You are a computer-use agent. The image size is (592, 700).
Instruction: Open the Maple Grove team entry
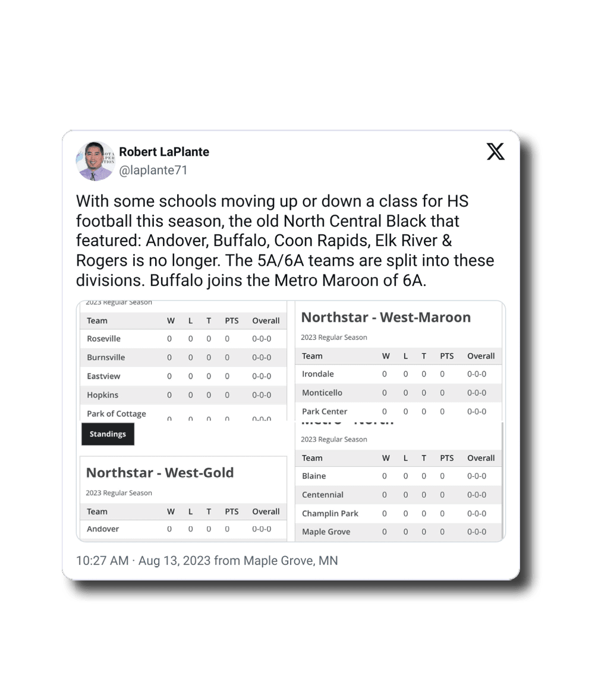326,532
